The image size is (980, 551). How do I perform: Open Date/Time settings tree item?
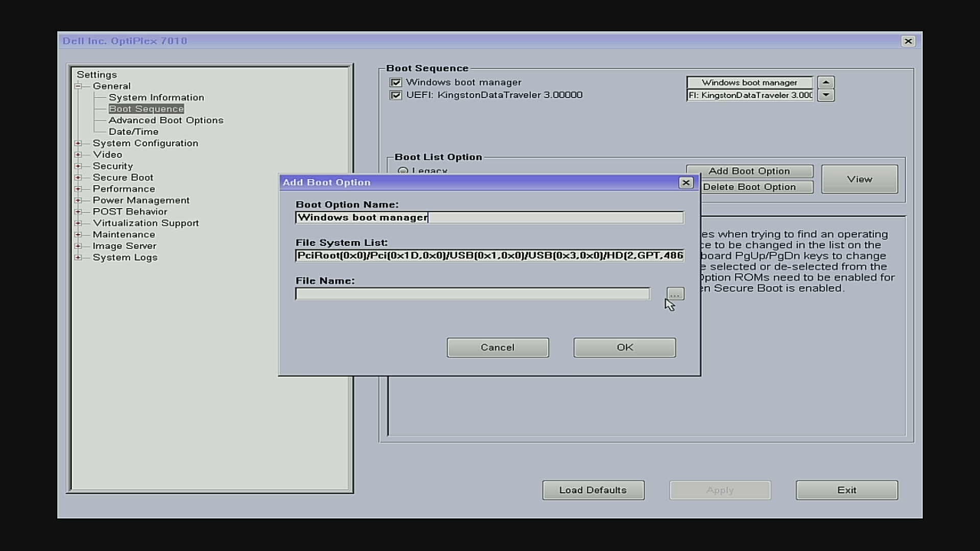(x=133, y=132)
